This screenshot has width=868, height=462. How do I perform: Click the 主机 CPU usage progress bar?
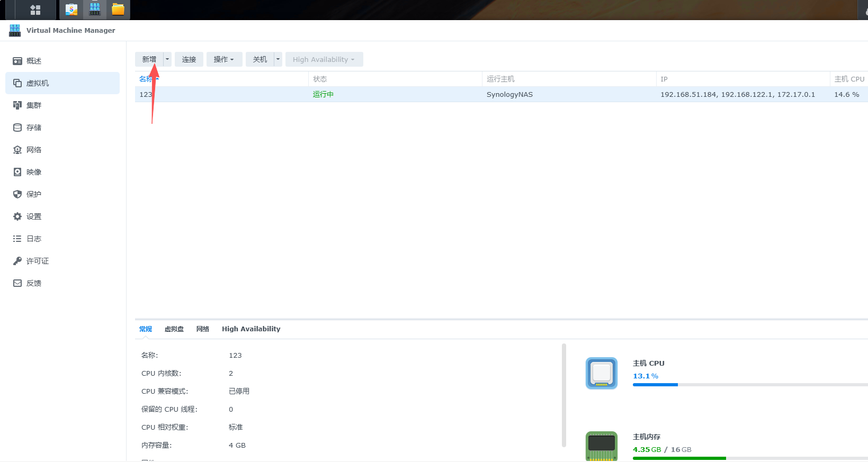click(750, 385)
